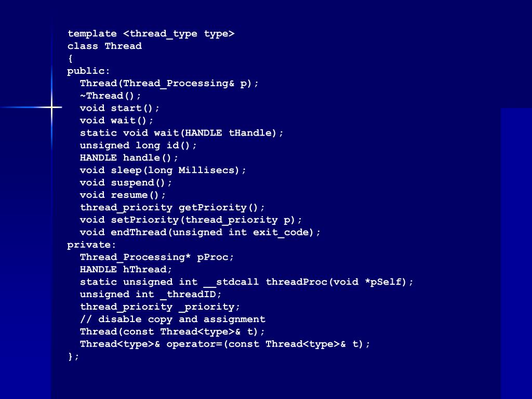
Task: Click the 'public:' access specifier
Action: pos(88,71)
